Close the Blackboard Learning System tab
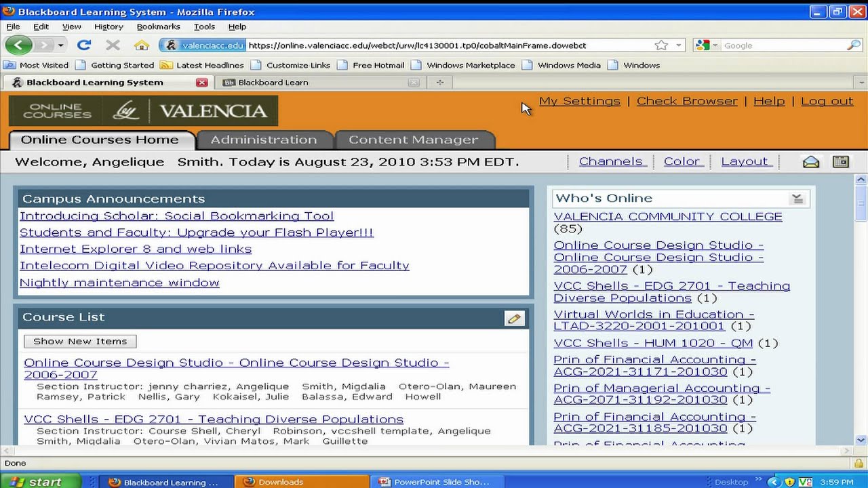This screenshot has width=868, height=488. click(201, 82)
